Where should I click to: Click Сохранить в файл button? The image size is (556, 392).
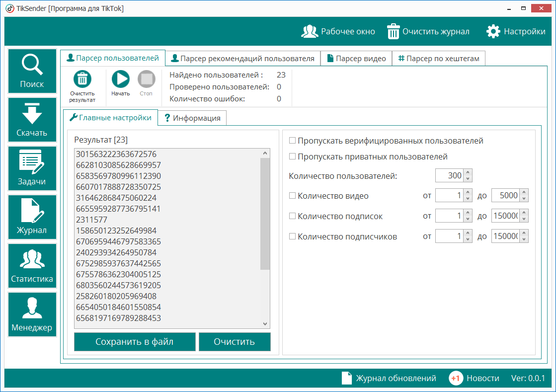[135, 342]
